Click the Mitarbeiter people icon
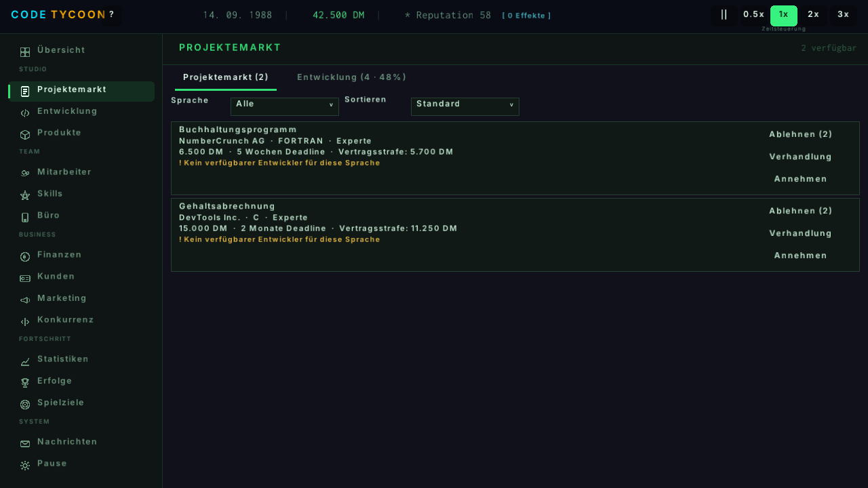This screenshot has height=488, width=868. 25,174
